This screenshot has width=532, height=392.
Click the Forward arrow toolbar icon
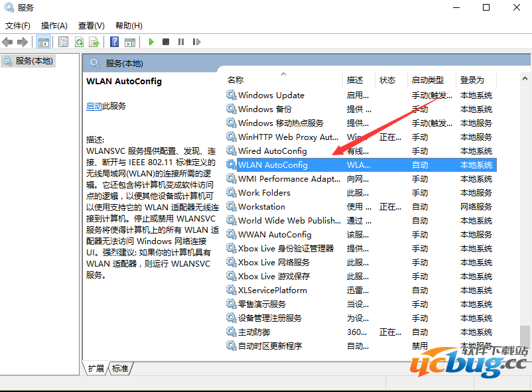(23, 42)
